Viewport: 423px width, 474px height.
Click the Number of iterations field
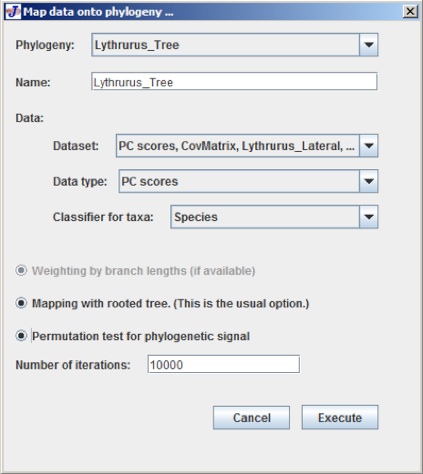(x=224, y=364)
